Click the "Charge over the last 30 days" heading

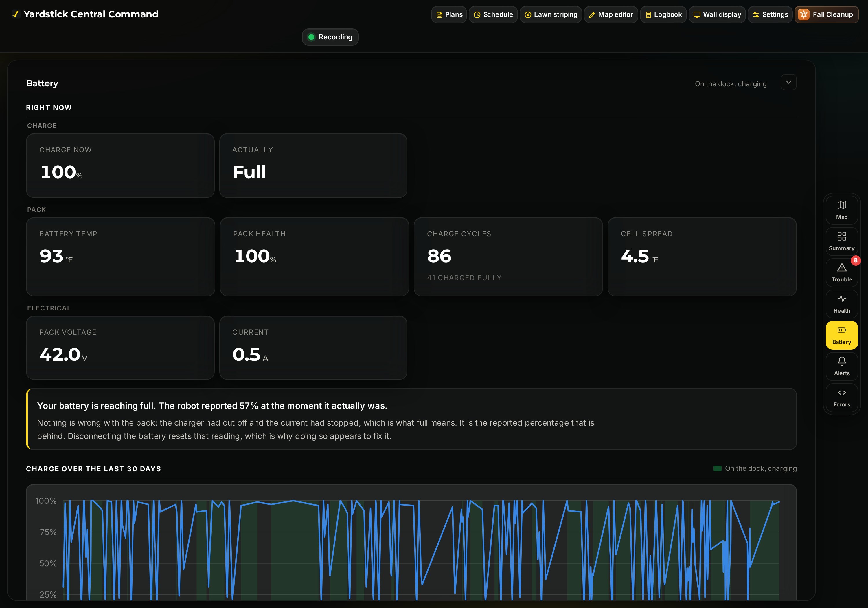93,469
